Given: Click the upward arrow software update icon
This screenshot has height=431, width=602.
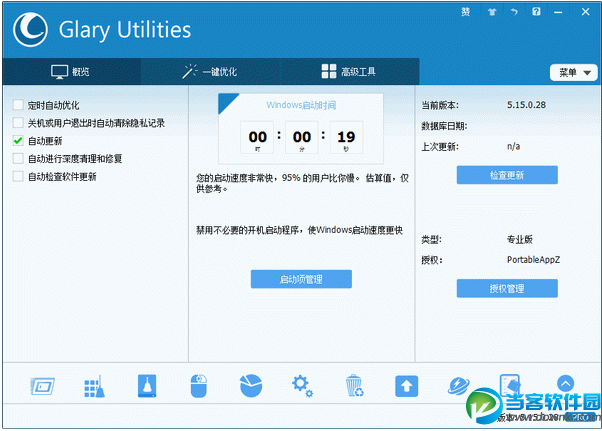Looking at the screenshot, I should tap(407, 386).
